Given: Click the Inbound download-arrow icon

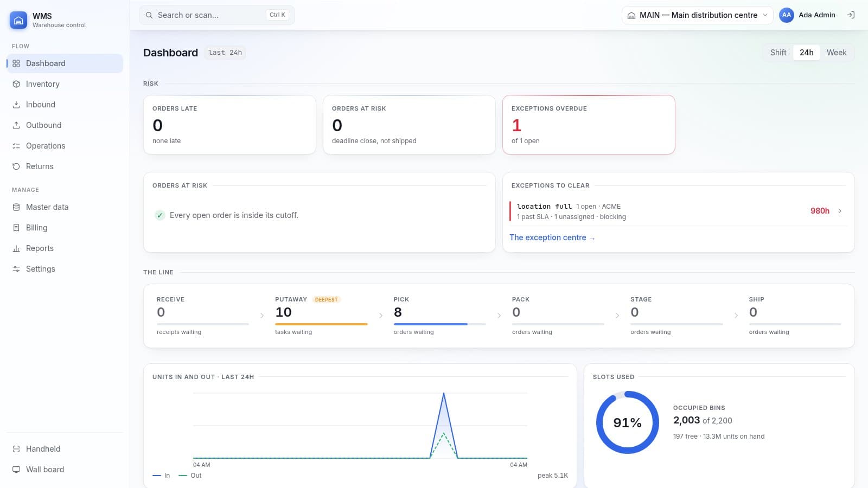Looking at the screenshot, I should 16,105.
